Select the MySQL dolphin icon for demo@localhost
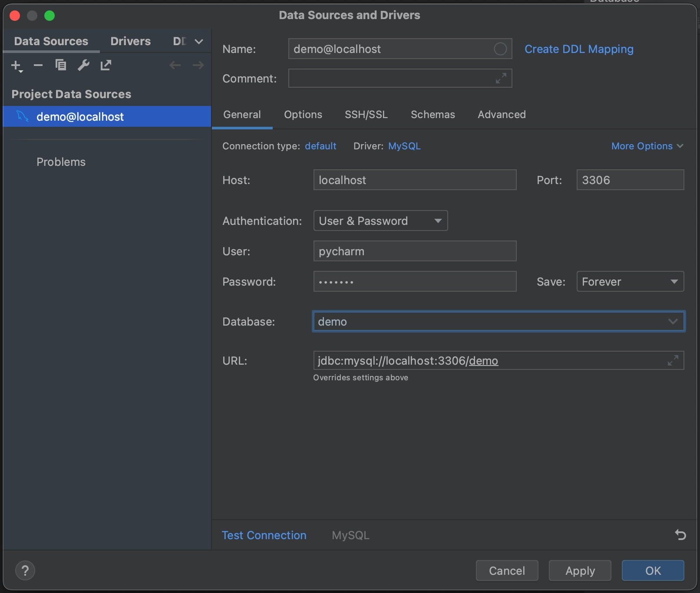The image size is (700, 593). [23, 116]
